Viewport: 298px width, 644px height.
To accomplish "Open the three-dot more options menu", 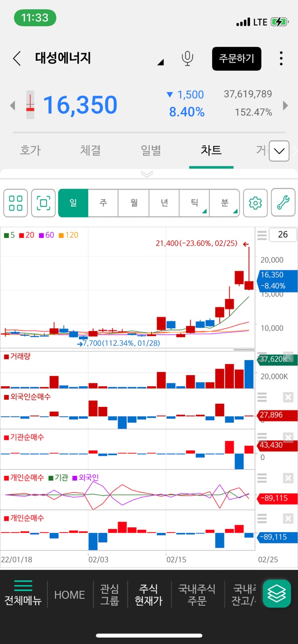I will point(281,59).
